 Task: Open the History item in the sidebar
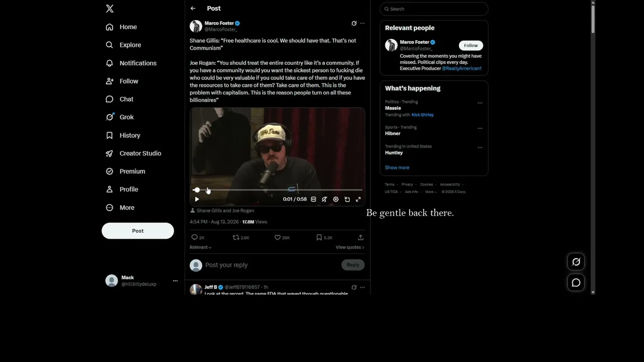click(x=123, y=136)
